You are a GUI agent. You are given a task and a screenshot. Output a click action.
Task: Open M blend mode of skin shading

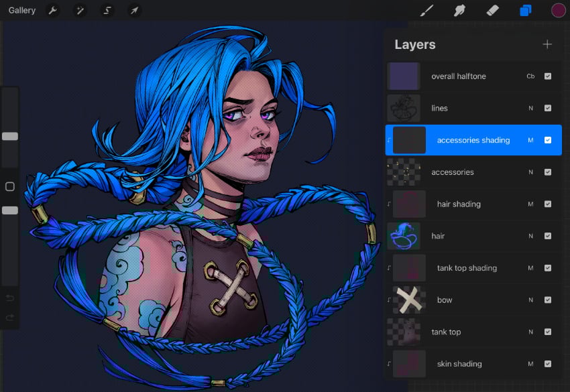click(x=530, y=364)
